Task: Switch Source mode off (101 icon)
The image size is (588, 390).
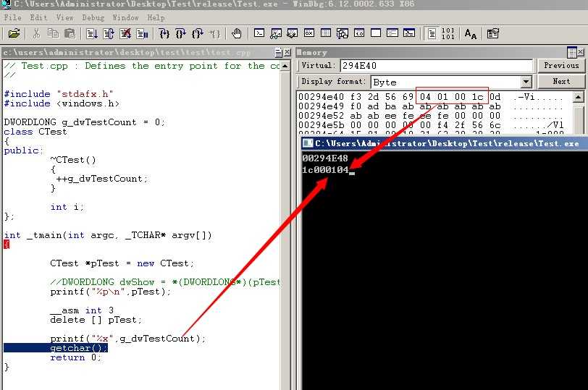Action: point(448,34)
